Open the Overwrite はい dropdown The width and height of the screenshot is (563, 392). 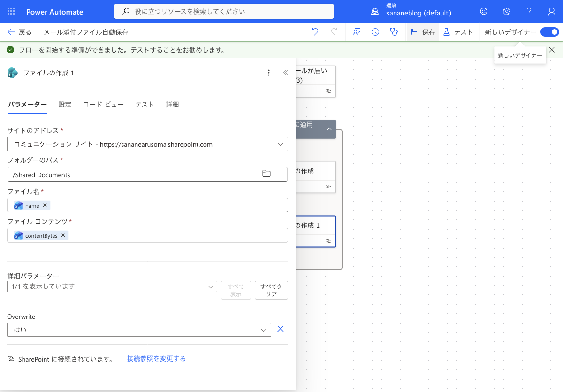[139, 330]
